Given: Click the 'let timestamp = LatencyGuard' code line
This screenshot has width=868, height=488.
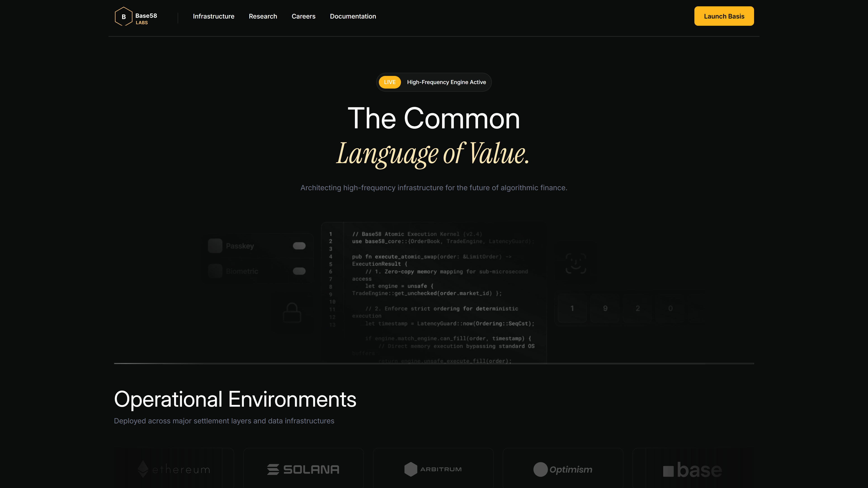Looking at the screenshot, I should [450, 323].
